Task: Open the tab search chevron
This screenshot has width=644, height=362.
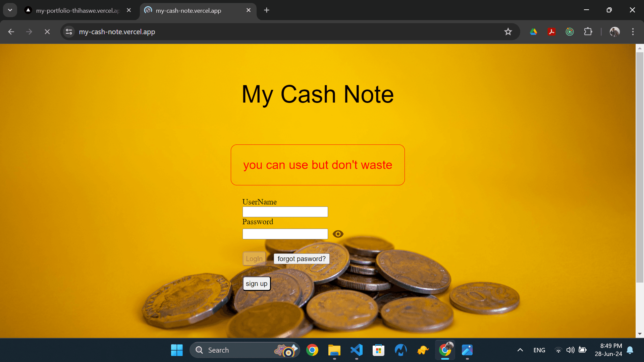Action: [x=10, y=10]
